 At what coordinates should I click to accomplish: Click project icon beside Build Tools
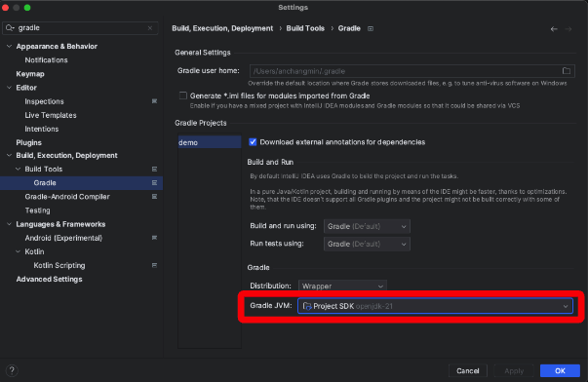tap(154, 169)
